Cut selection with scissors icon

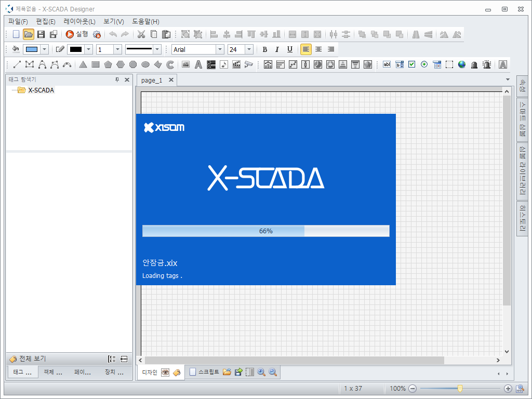pyautogui.click(x=141, y=34)
